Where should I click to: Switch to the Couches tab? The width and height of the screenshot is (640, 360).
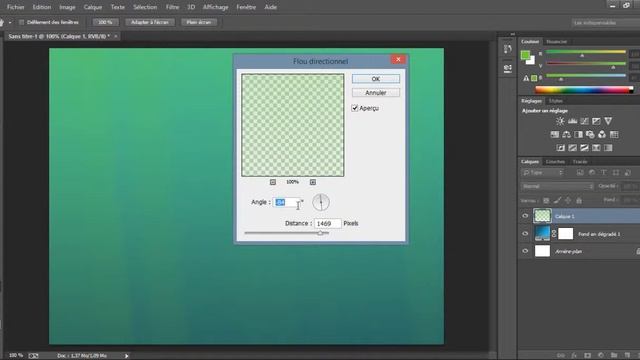[x=555, y=162]
